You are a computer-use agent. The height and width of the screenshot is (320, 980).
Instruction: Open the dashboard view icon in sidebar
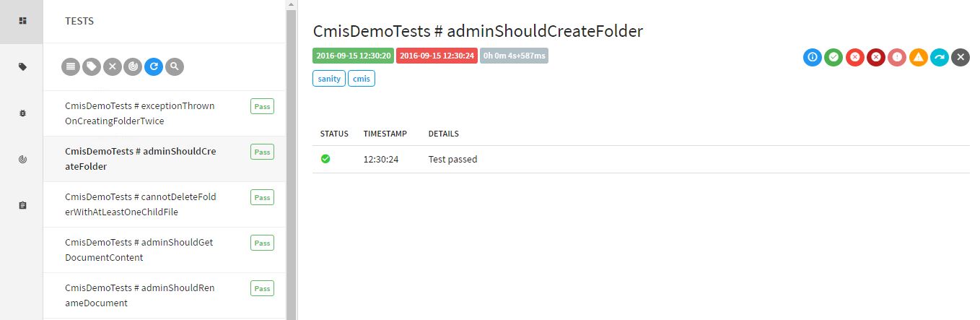[x=22, y=21]
